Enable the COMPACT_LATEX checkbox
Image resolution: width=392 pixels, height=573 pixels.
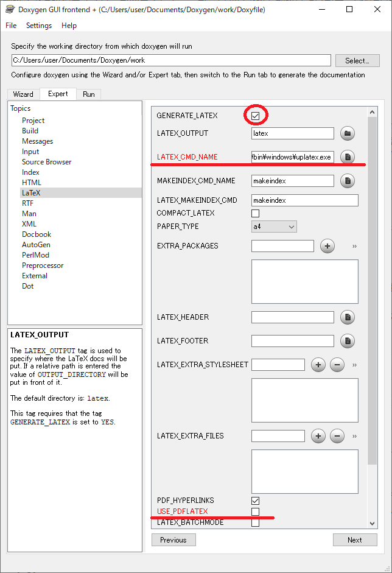(x=256, y=213)
